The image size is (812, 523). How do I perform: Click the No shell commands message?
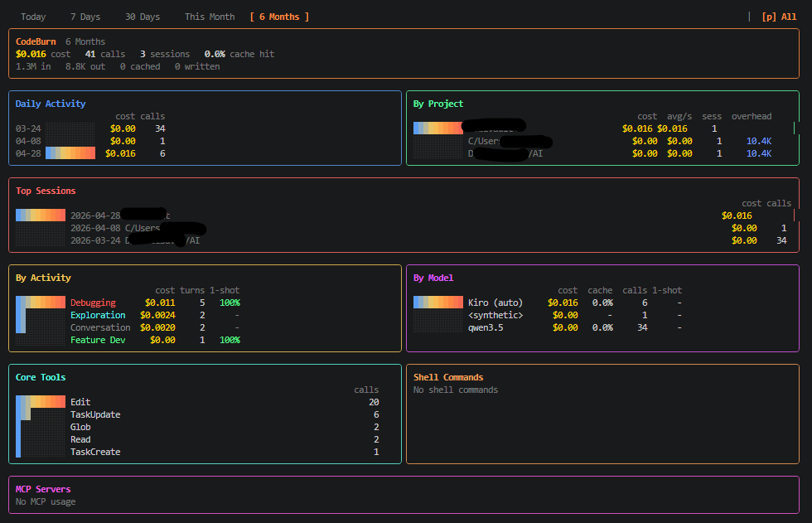[456, 390]
